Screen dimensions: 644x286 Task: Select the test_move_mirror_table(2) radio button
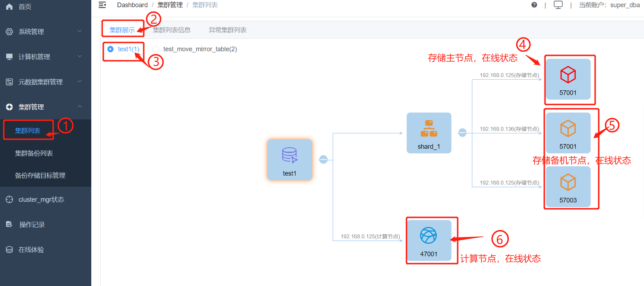click(x=156, y=49)
